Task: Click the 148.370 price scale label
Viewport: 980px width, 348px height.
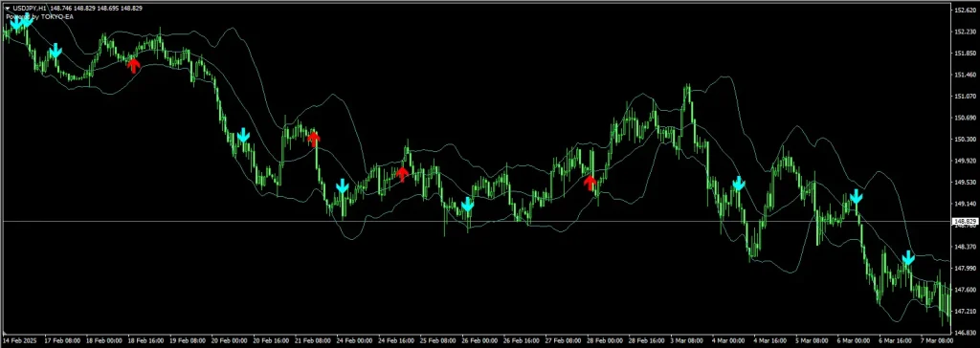Action: [x=966, y=247]
